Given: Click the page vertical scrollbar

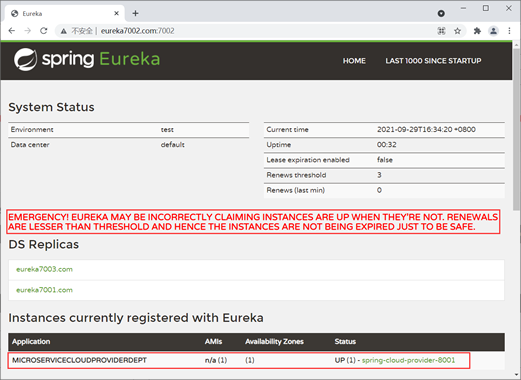Looking at the screenshot, I should (517, 130).
